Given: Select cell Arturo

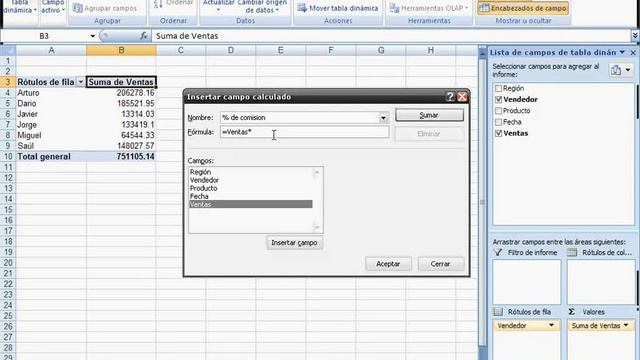Looking at the screenshot, I should pyautogui.click(x=51, y=93).
